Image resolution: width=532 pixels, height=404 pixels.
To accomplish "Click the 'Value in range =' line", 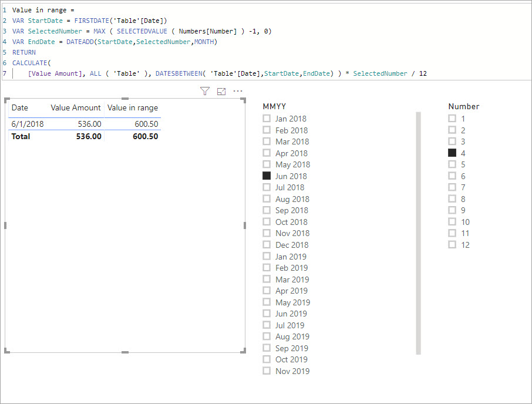I will tap(43, 10).
